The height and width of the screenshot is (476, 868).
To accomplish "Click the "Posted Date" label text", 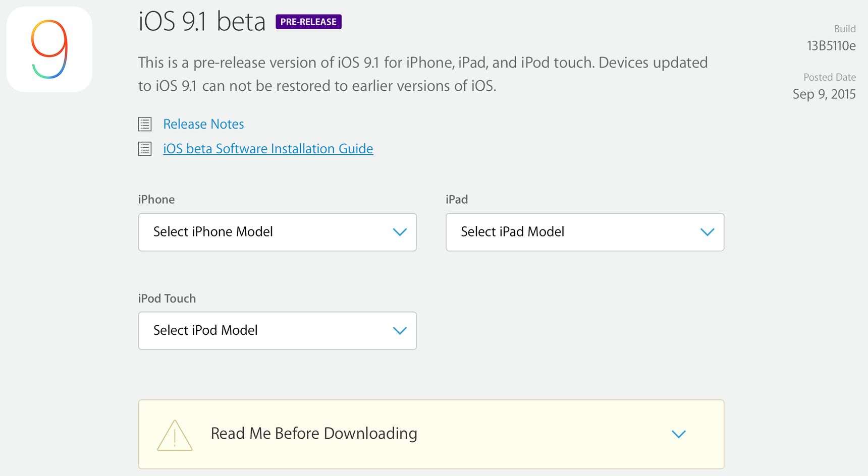I will pos(830,77).
